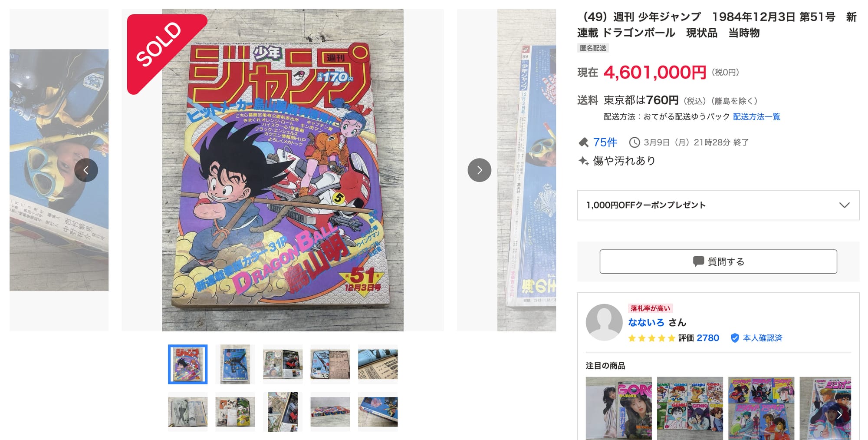
Task: Select the last thumbnail in the second row
Action: coord(378,412)
